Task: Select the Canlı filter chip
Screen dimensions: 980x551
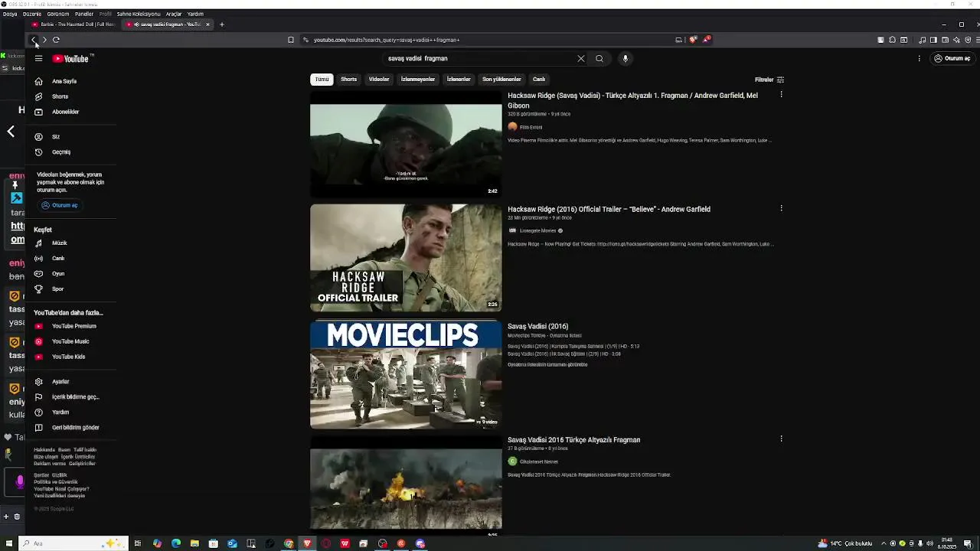Action: coord(539,79)
